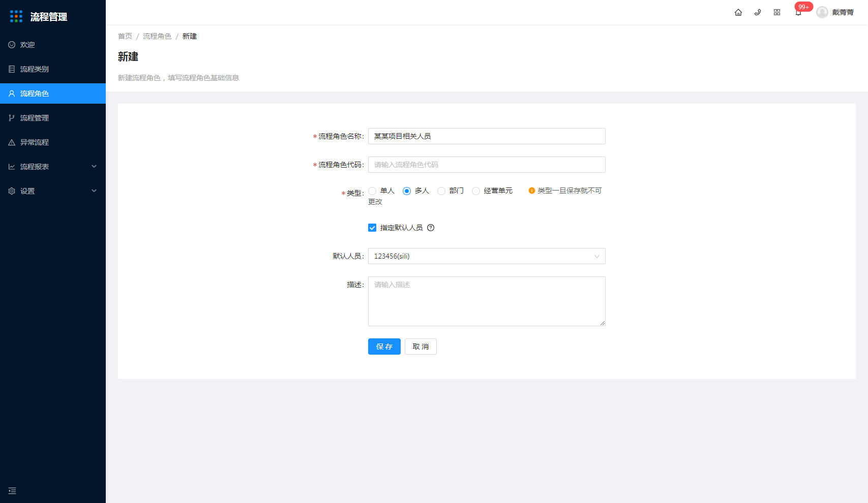Click the 流程管理 app logo icon
The height and width of the screenshot is (503, 868).
[16, 16]
